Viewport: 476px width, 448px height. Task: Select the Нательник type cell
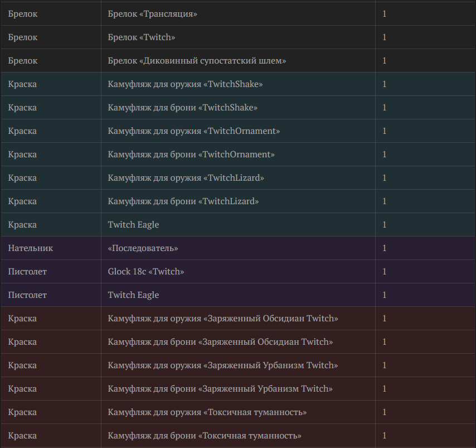(51, 248)
